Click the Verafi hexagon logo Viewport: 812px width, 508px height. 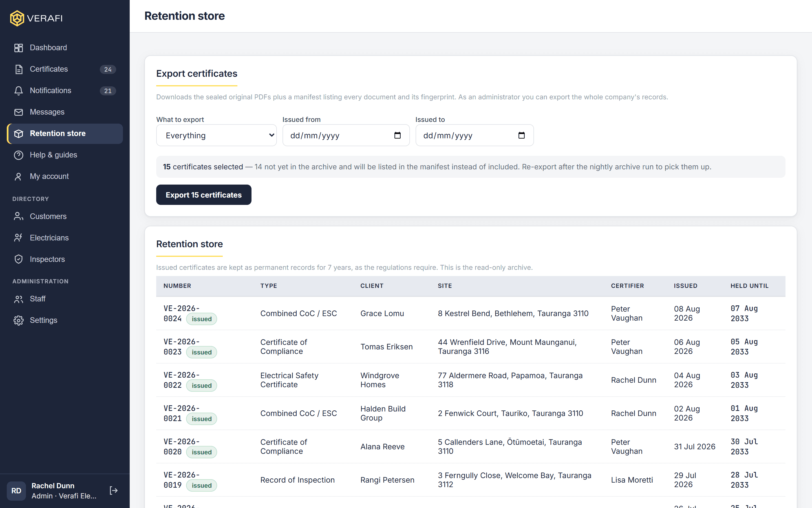pos(17,18)
